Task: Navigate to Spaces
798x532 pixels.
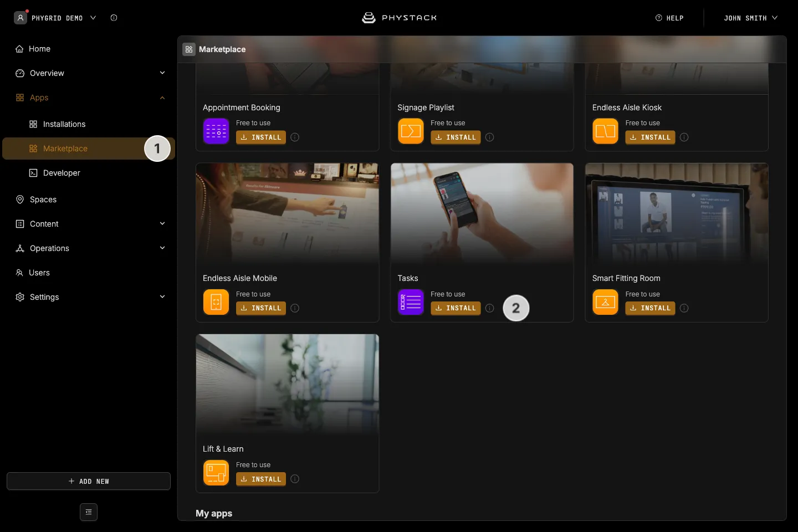Action: coord(89,199)
